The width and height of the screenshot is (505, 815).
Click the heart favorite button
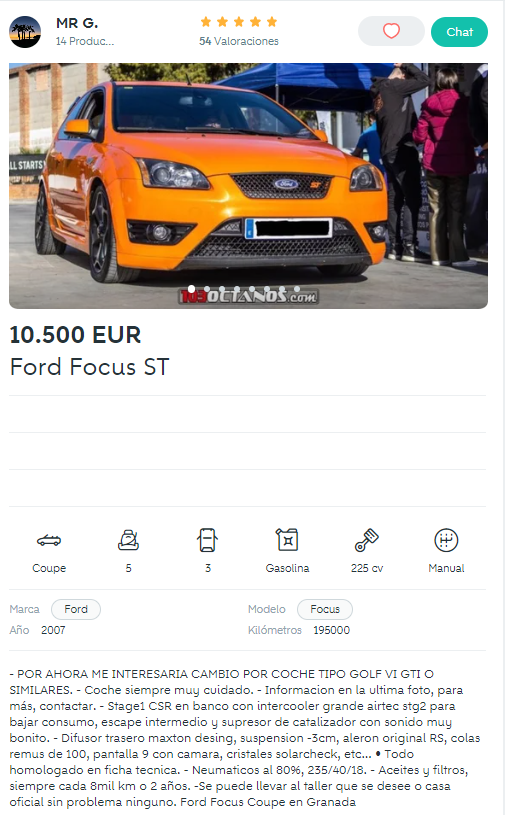point(391,31)
